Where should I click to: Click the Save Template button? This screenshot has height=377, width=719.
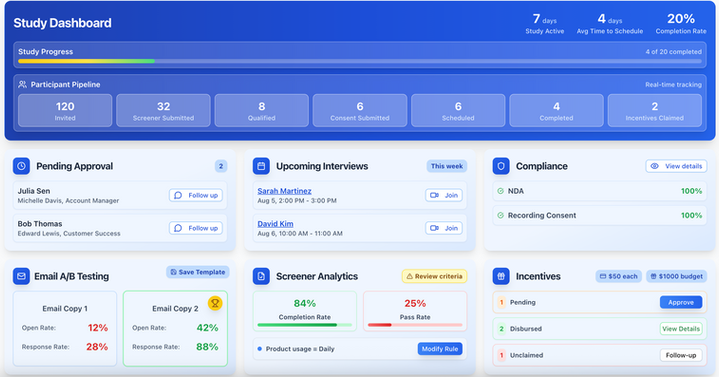click(x=198, y=272)
